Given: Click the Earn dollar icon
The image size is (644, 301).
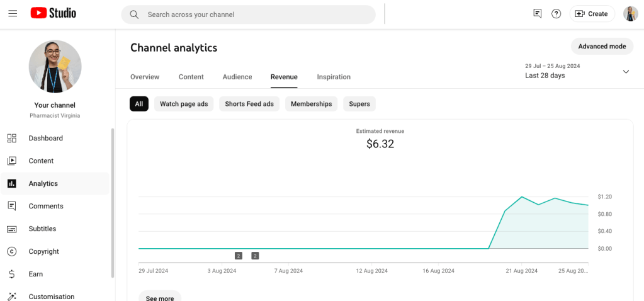Looking at the screenshot, I should tap(12, 274).
